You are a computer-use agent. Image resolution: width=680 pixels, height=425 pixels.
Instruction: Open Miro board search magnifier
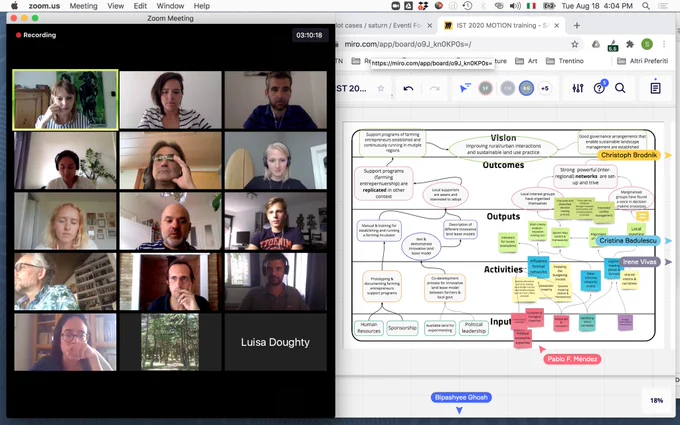click(x=621, y=88)
